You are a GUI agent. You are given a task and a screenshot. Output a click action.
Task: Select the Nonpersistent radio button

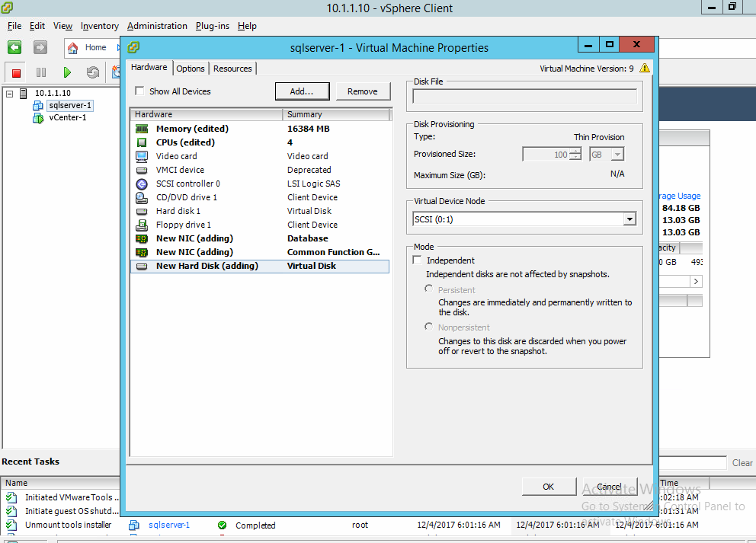[428, 327]
